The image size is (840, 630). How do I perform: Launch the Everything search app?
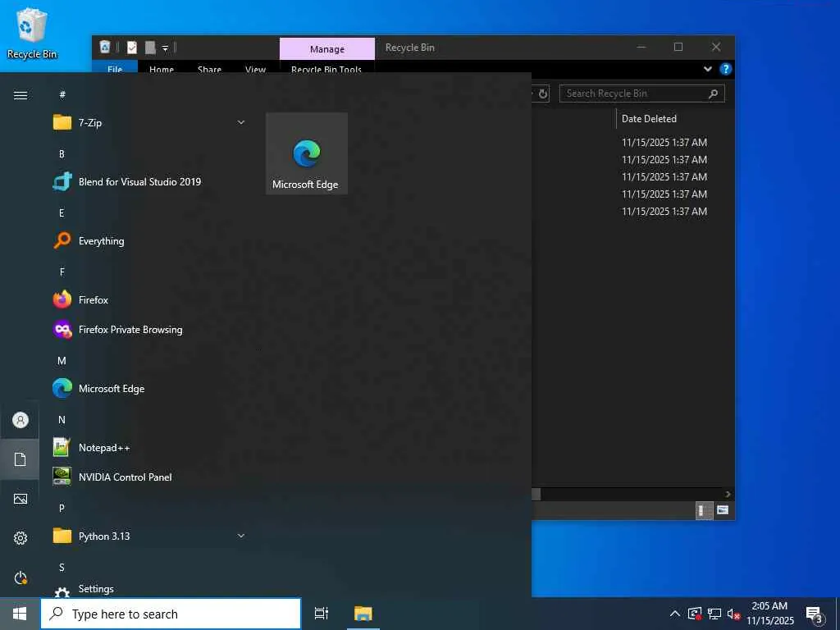click(x=149, y=241)
